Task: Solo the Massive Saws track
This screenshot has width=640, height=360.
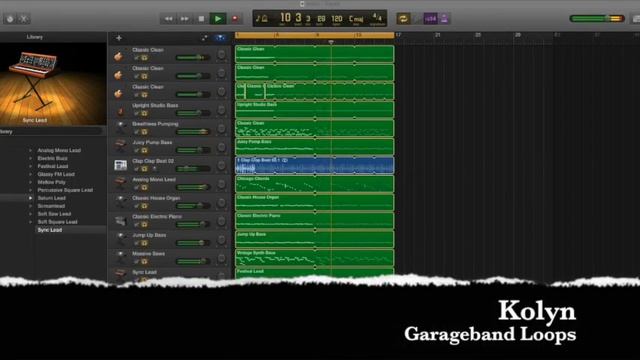Action: [x=144, y=261]
